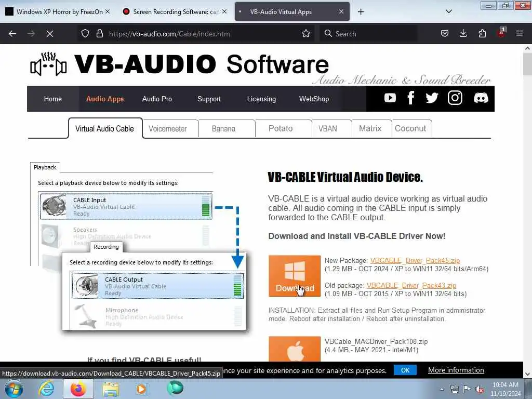The height and width of the screenshot is (399, 532).
Task: Open VB-Audio Instagram icon
Action: [x=455, y=98]
